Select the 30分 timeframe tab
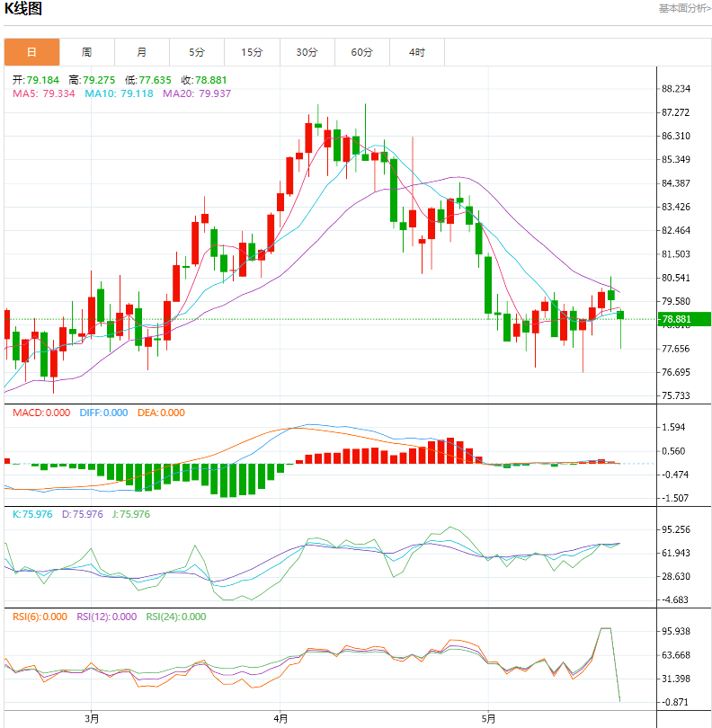The width and height of the screenshot is (712, 728). coord(307,52)
